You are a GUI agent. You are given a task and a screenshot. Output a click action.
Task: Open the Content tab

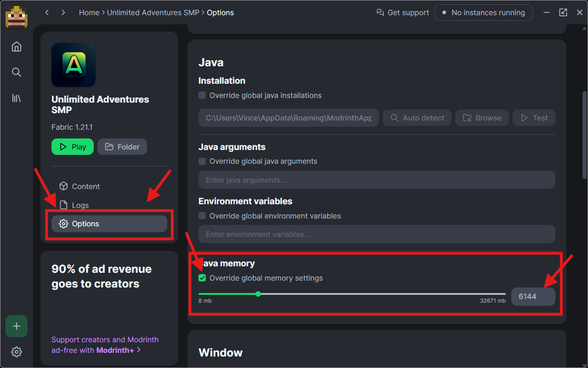(x=109, y=186)
